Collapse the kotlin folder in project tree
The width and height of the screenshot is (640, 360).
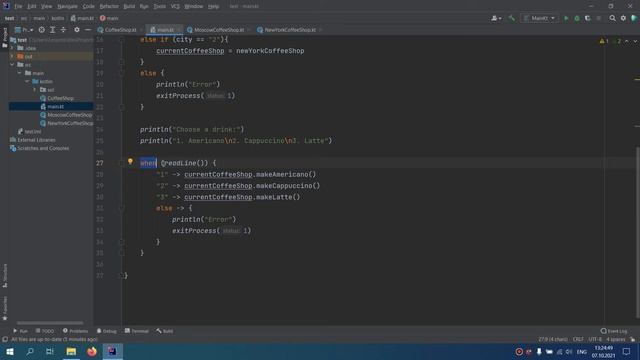coord(27,82)
